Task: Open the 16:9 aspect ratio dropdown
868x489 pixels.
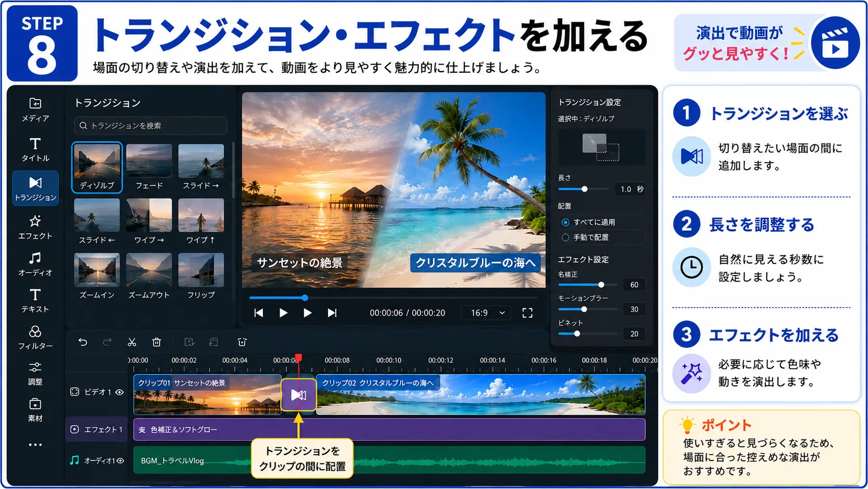Action: point(486,313)
